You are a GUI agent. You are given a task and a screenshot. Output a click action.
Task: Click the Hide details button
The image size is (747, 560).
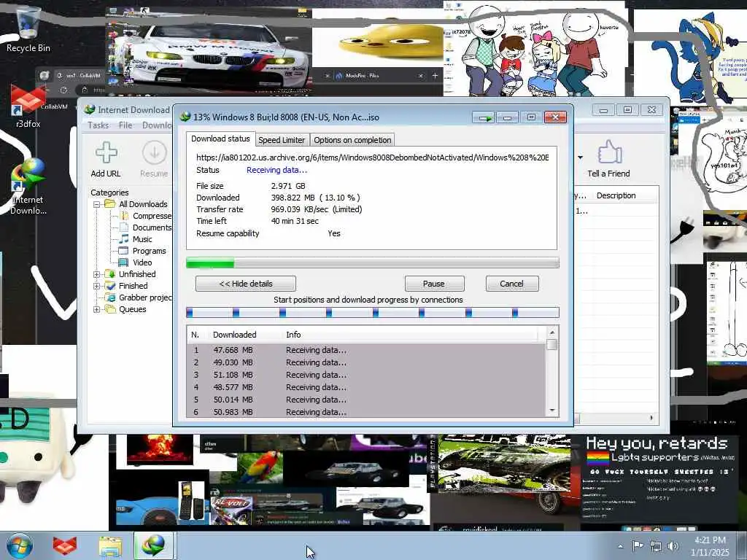[x=246, y=284]
